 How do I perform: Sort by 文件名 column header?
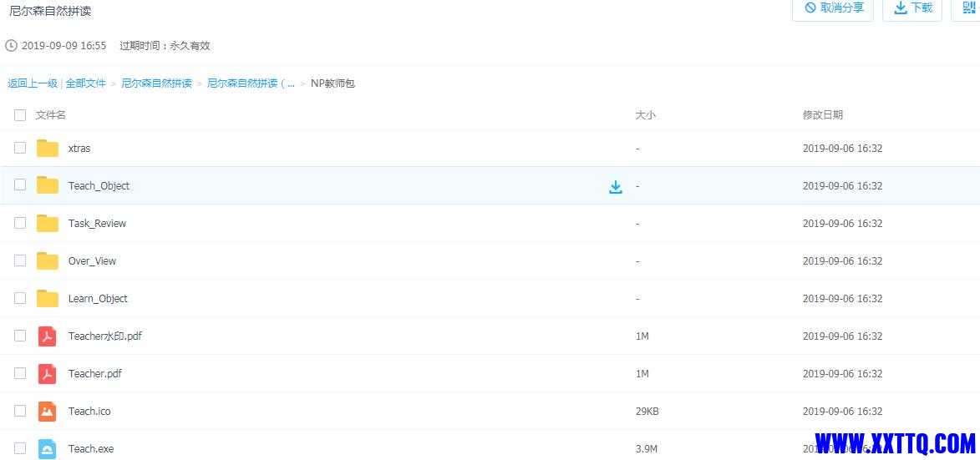51,115
